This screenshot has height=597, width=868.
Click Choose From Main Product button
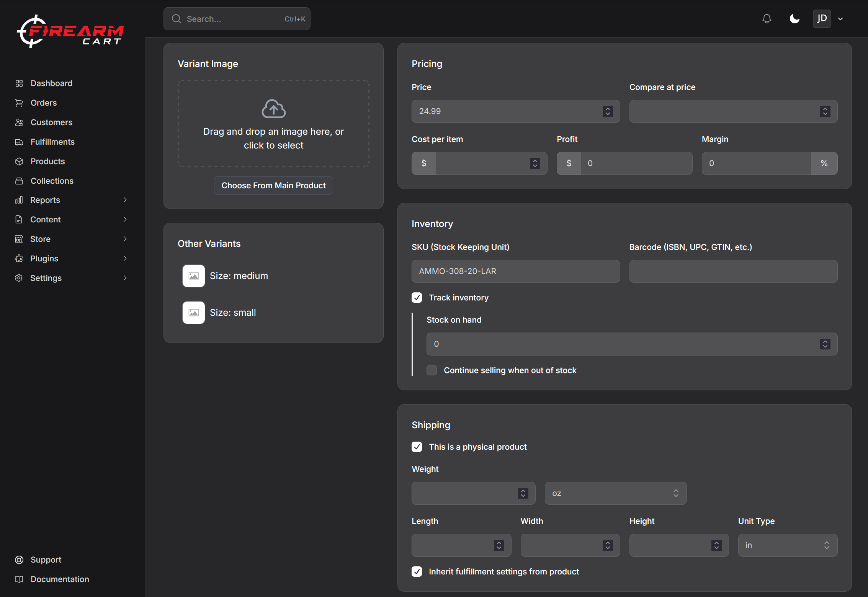point(273,186)
